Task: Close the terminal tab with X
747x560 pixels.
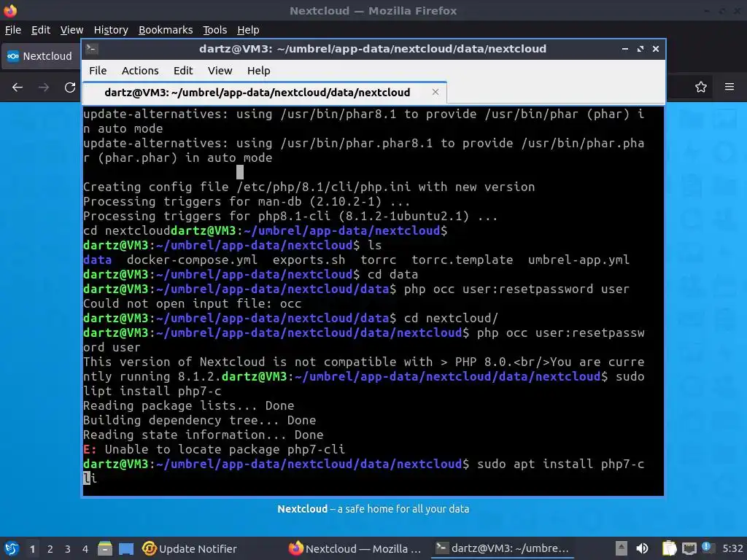Action: [x=435, y=92]
